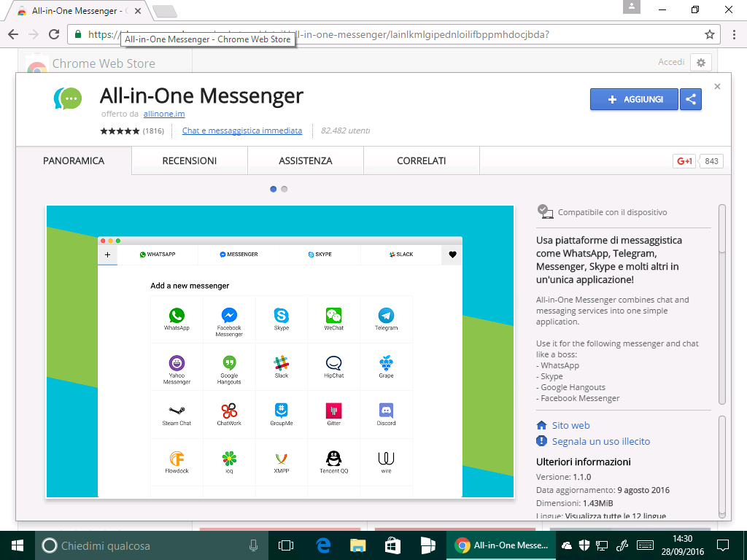Click the WeChat icon in the grid
This screenshot has width=747, height=560.
coord(334,315)
